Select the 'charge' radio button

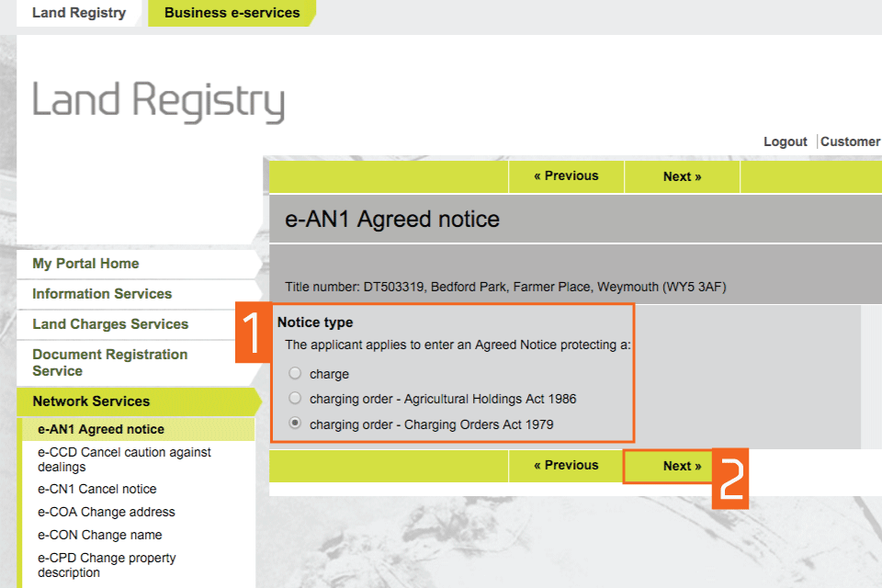(x=295, y=374)
